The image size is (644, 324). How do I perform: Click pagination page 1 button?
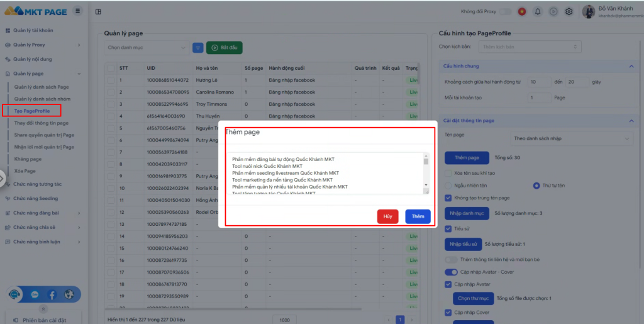pyautogui.click(x=400, y=320)
